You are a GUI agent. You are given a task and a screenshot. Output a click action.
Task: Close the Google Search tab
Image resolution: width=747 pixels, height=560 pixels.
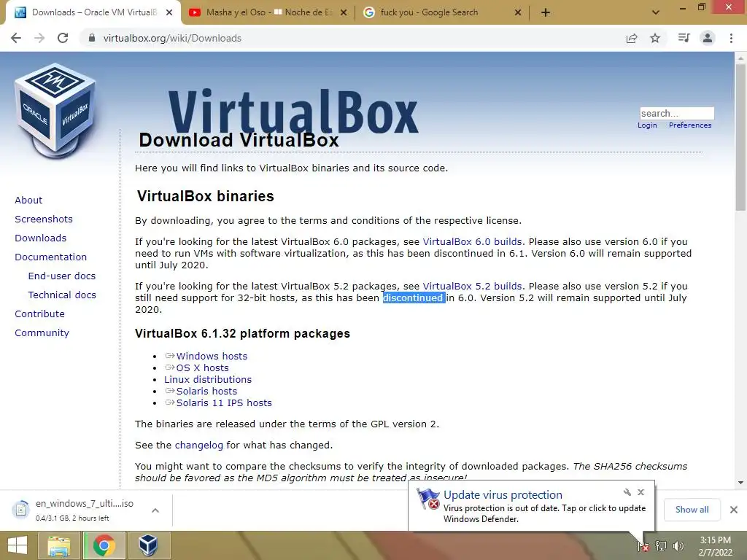(518, 12)
